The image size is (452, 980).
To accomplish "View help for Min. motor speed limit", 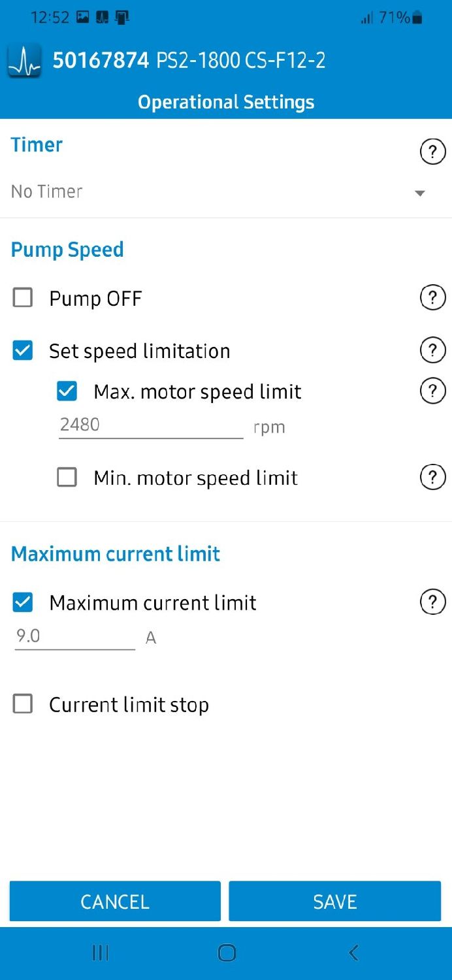I will pyautogui.click(x=432, y=478).
